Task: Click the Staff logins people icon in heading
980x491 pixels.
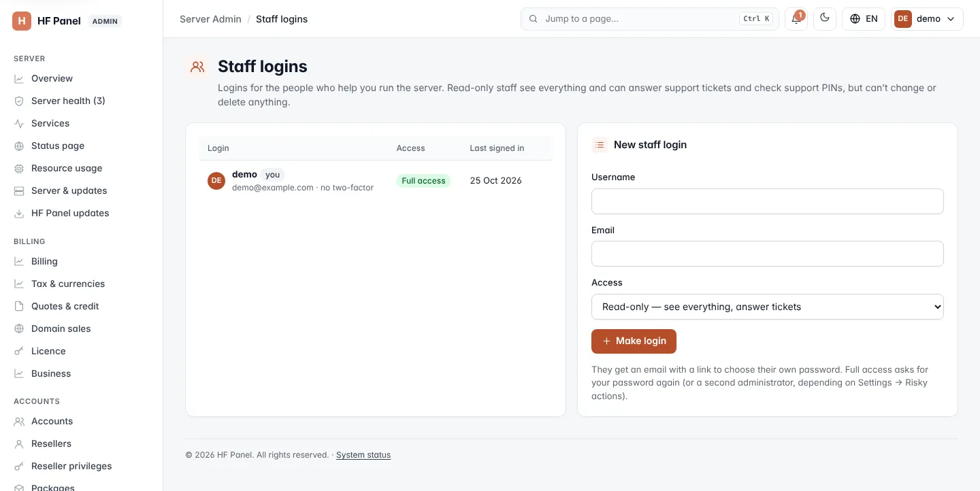Action: [197, 67]
